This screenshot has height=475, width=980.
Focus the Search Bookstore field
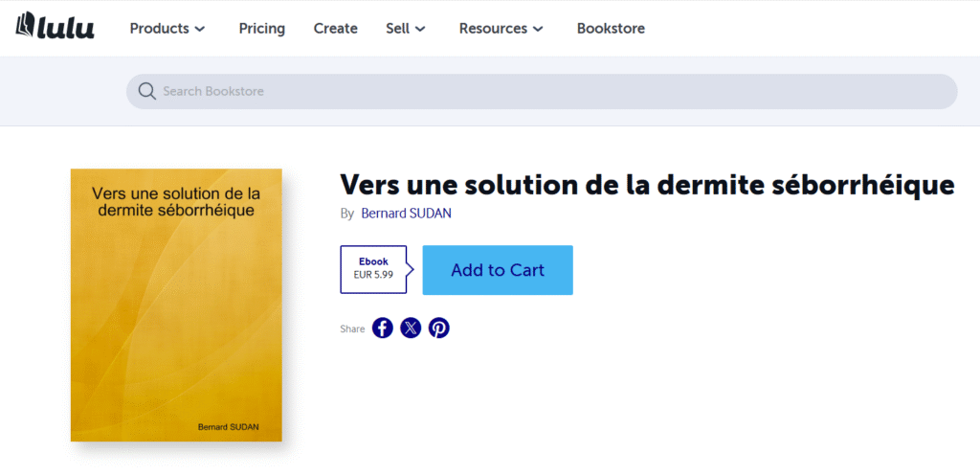coord(555,91)
